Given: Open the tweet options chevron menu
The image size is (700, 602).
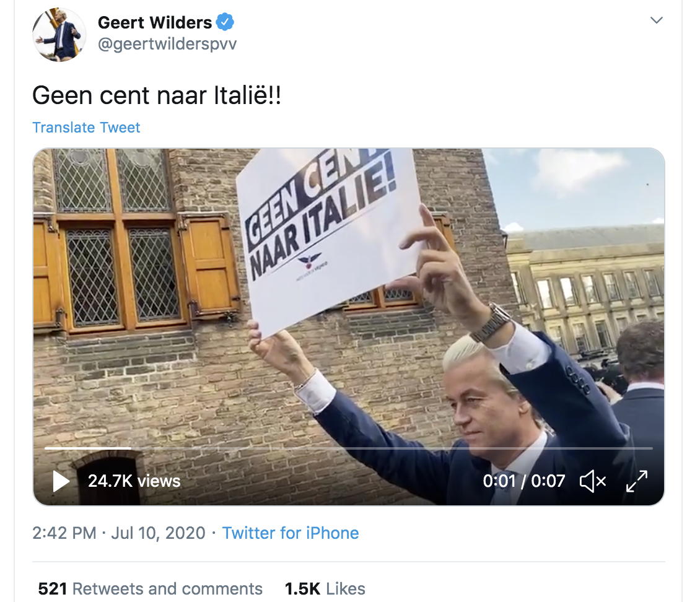Looking at the screenshot, I should pos(656,20).
